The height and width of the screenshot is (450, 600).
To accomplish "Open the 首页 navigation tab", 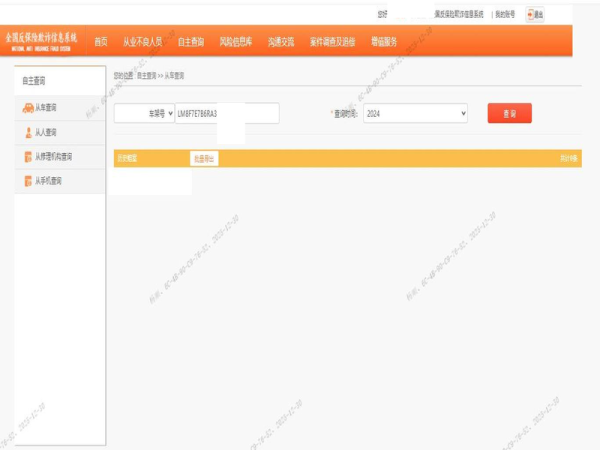I will click(101, 42).
